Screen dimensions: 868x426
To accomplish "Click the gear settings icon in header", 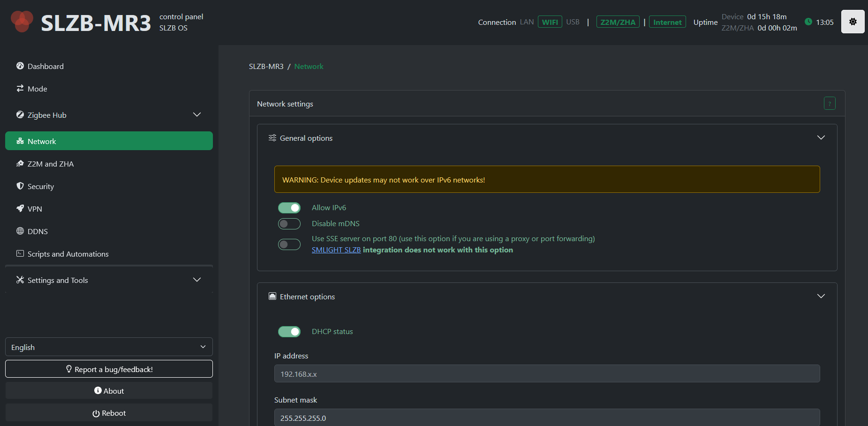I will click(853, 22).
